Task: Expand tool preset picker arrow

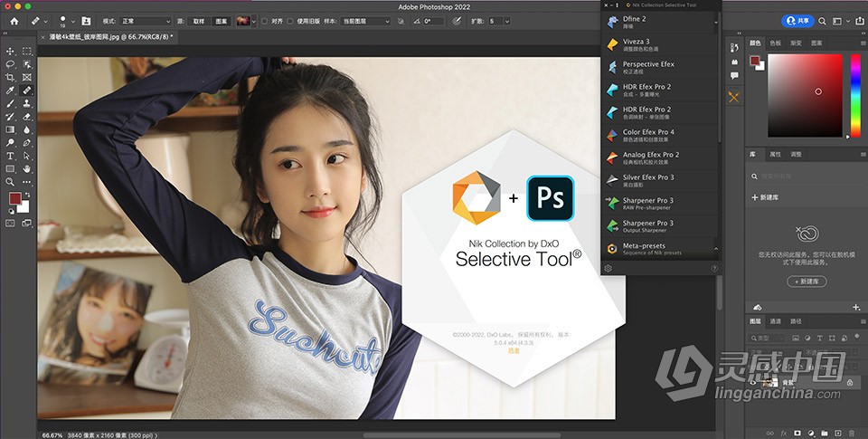Action: click(46, 21)
